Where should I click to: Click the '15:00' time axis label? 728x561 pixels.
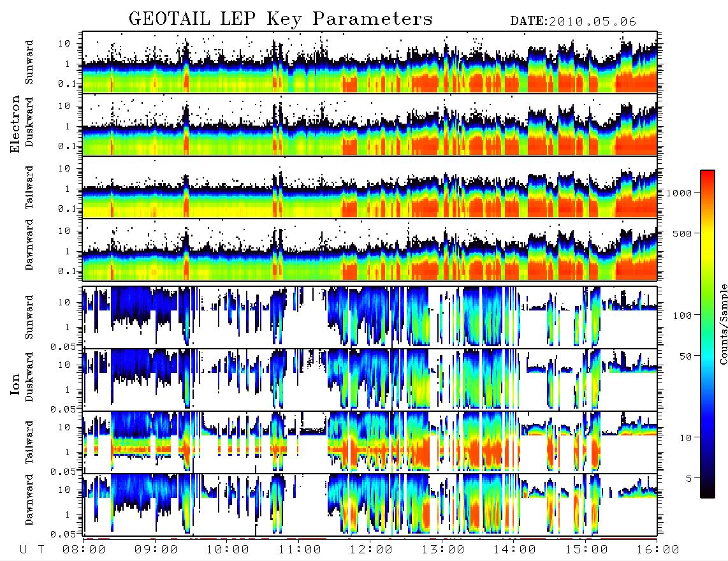[586, 550]
